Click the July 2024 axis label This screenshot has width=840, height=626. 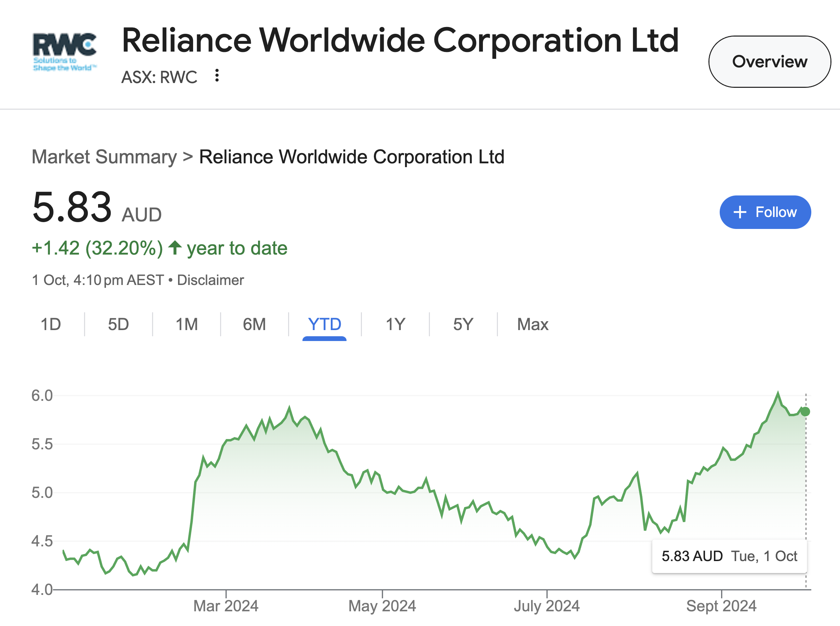(x=546, y=606)
